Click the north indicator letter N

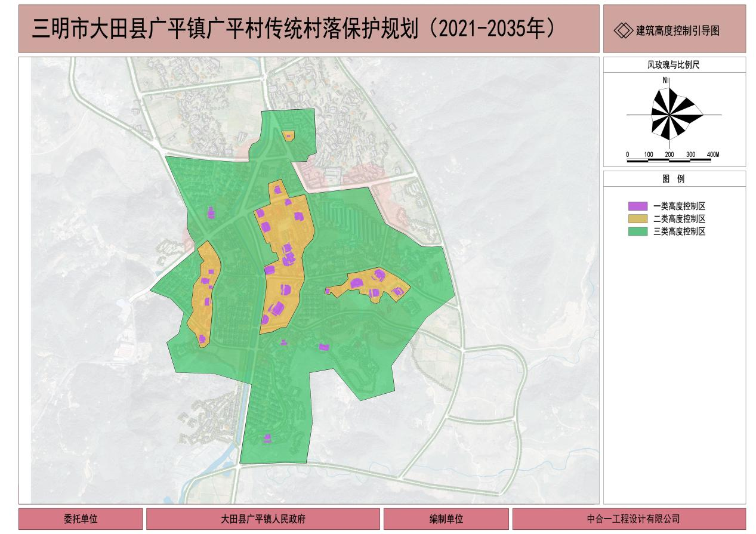point(664,80)
